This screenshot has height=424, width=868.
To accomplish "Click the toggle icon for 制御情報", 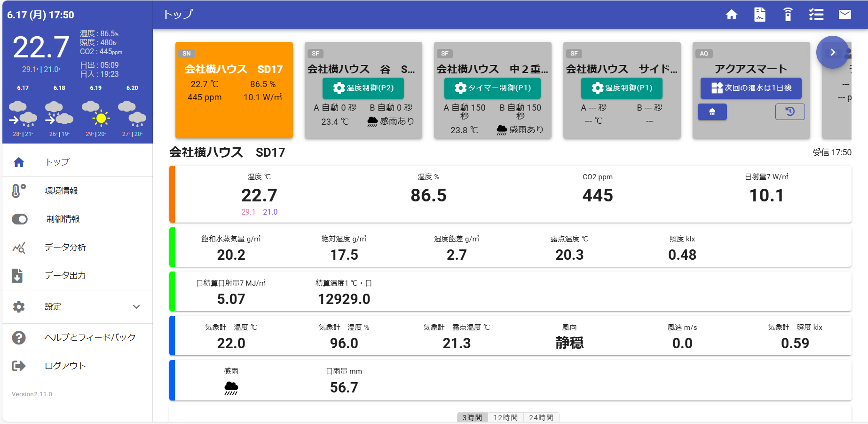I will pyautogui.click(x=20, y=219).
